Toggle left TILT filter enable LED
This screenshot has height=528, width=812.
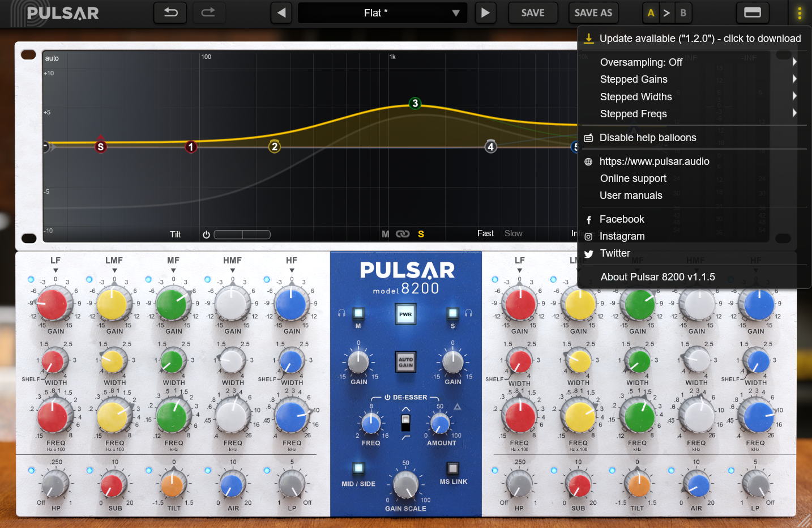tap(149, 470)
